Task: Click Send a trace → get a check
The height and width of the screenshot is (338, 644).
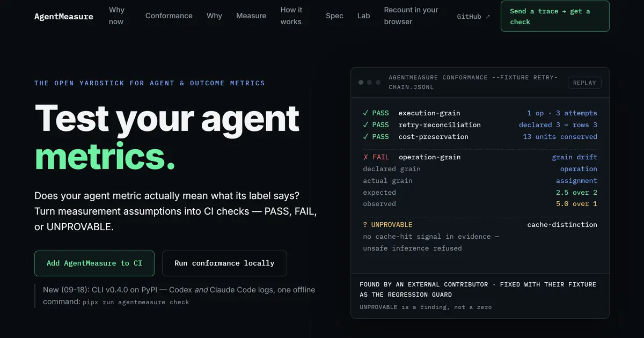Action: (555, 16)
